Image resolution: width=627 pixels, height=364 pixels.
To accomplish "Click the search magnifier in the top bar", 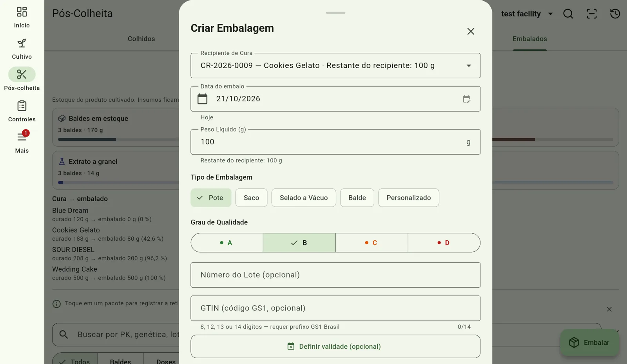I will tap(568, 14).
